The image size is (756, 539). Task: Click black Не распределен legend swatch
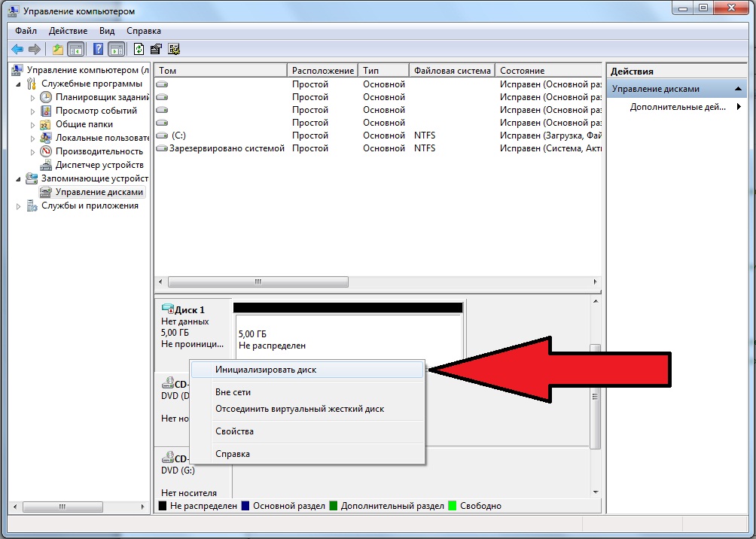click(163, 506)
